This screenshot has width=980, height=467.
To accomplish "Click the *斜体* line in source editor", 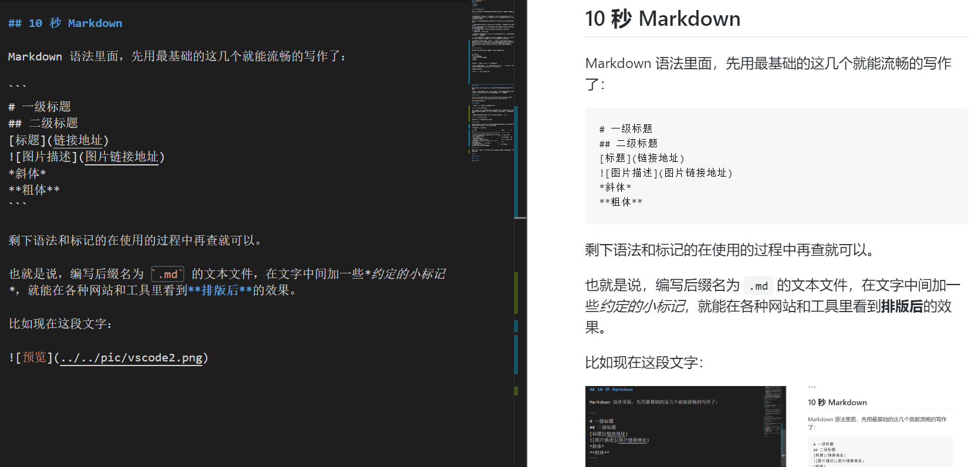I will point(27,174).
